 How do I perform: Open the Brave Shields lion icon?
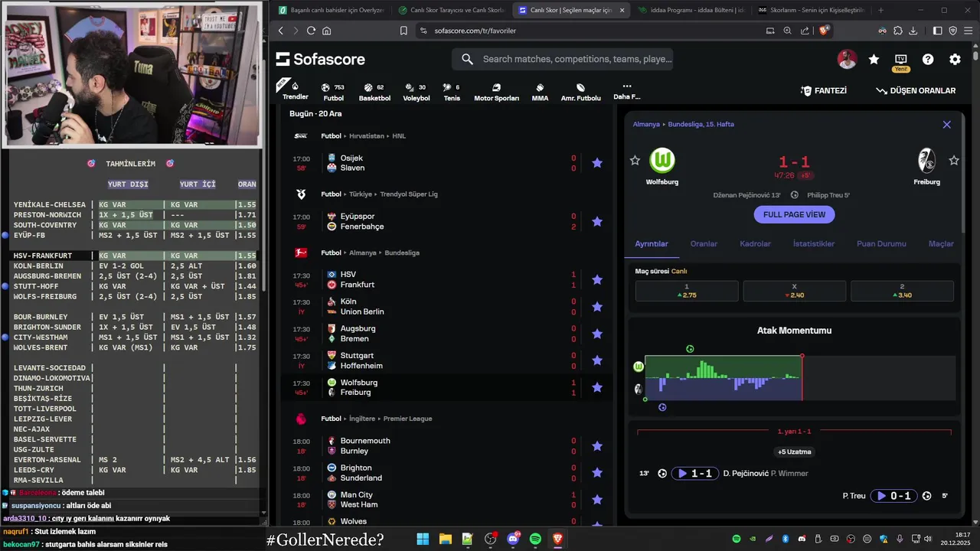click(824, 31)
